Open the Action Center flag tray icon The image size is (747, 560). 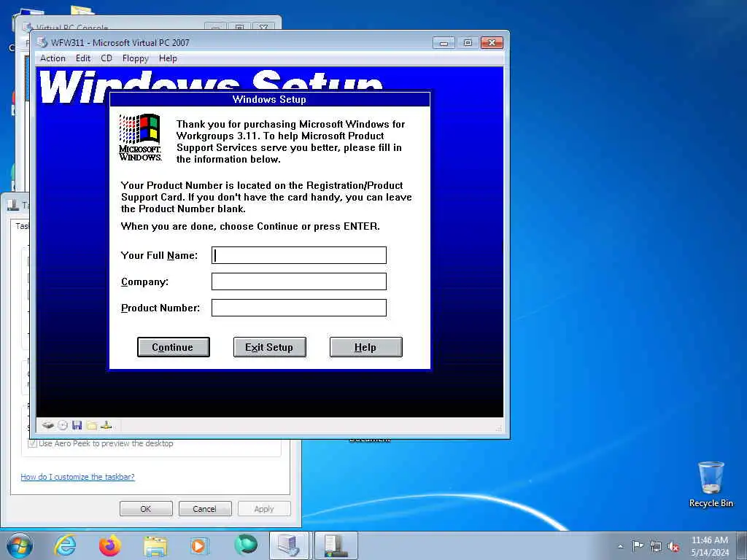[x=638, y=545]
